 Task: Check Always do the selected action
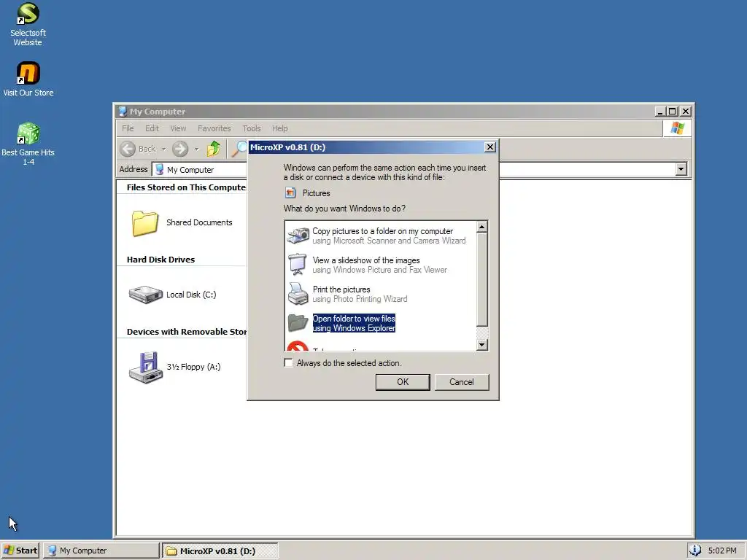click(288, 363)
